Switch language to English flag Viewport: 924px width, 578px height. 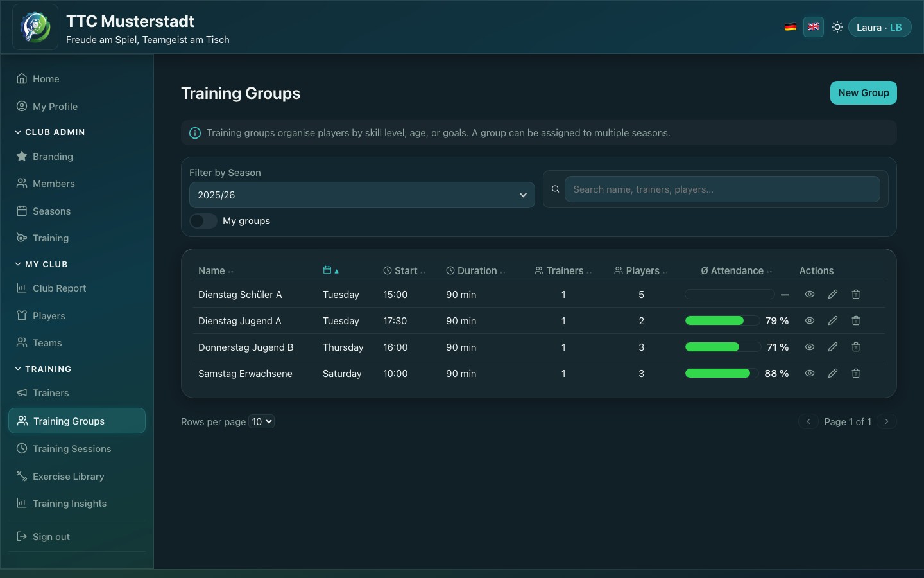point(814,27)
